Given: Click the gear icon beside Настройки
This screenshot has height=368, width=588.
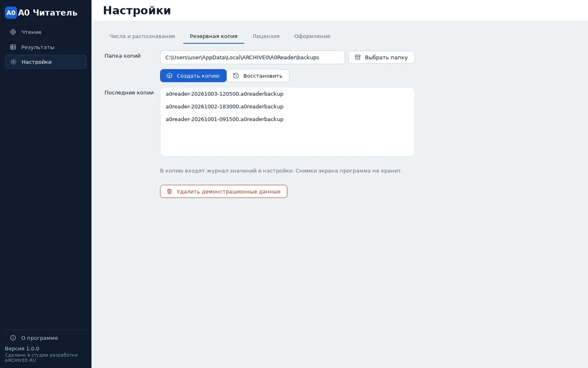Looking at the screenshot, I should (13, 62).
